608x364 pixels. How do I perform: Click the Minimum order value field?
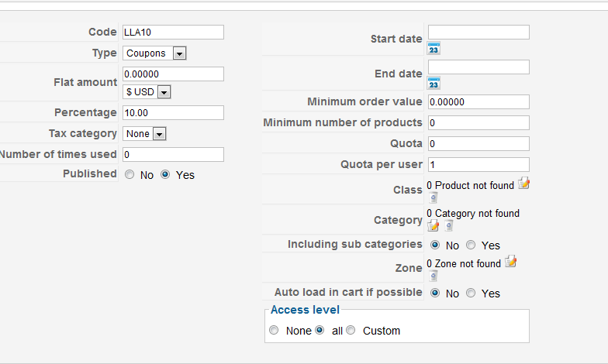tap(478, 102)
